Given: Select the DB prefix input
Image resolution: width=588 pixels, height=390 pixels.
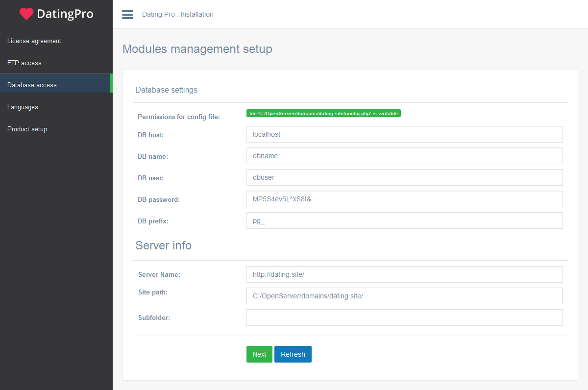Looking at the screenshot, I should [x=404, y=220].
